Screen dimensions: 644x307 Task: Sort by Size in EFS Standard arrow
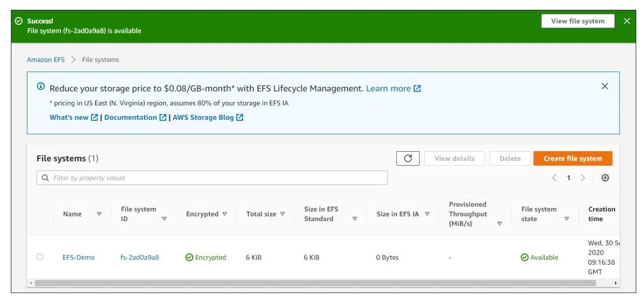coord(355,219)
